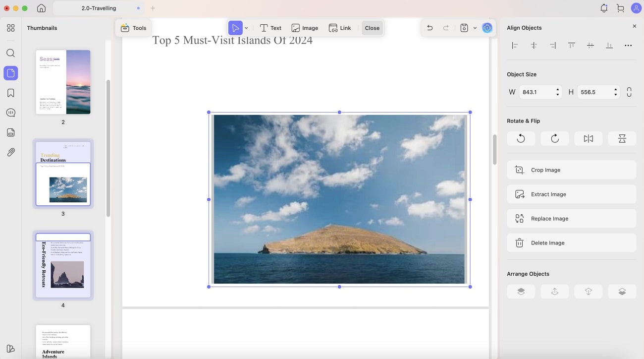Image resolution: width=644 pixels, height=359 pixels.
Task: Click the Extract Image button
Action: (571, 194)
